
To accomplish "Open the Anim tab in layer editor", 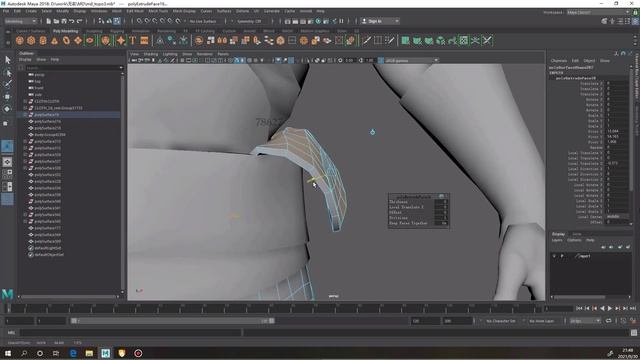I will [577, 234].
